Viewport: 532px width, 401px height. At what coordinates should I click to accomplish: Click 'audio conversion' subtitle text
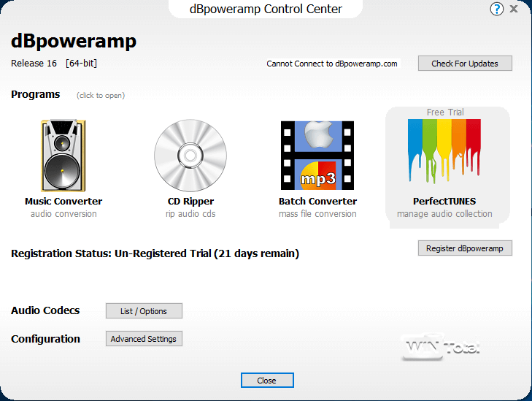pos(63,214)
